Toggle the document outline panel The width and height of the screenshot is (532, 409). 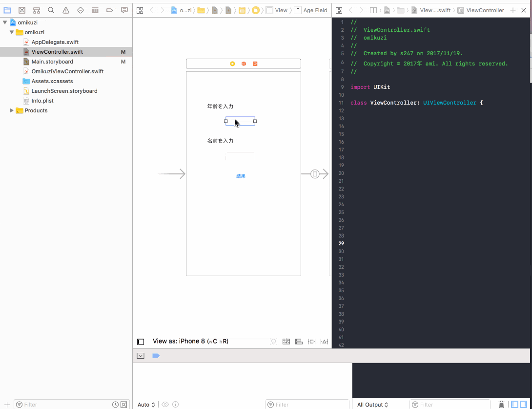coord(141,342)
